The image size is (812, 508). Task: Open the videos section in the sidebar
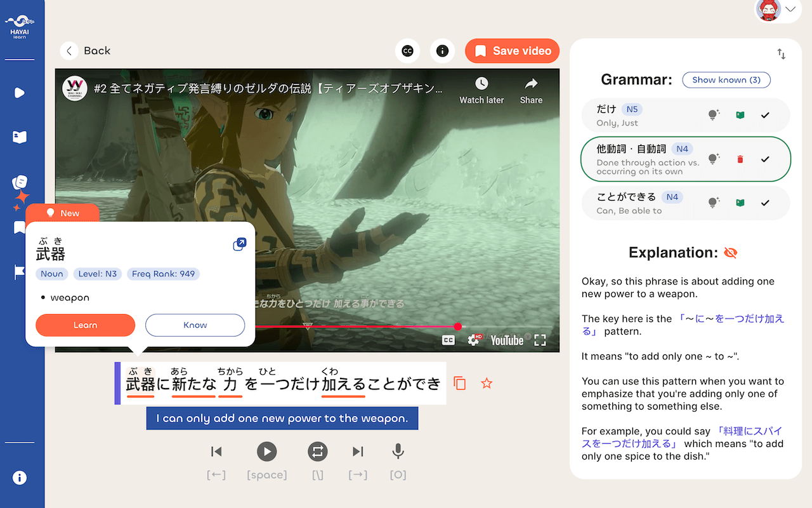point(20,92)
